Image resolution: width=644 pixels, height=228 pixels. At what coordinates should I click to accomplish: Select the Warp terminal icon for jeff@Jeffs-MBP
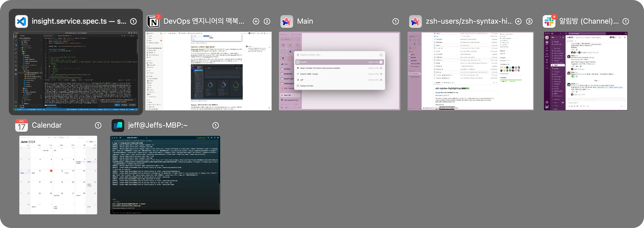(x=118, y=125)
